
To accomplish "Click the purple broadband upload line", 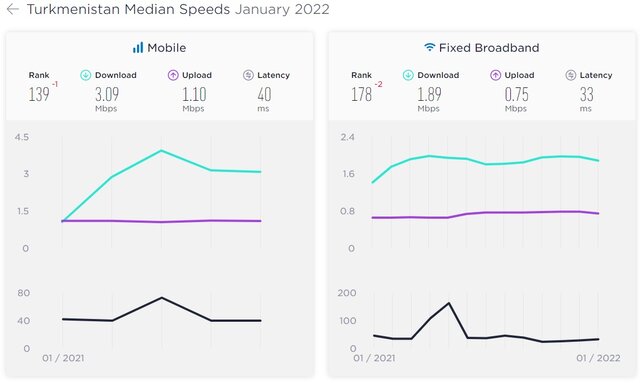I will (485, 213).
